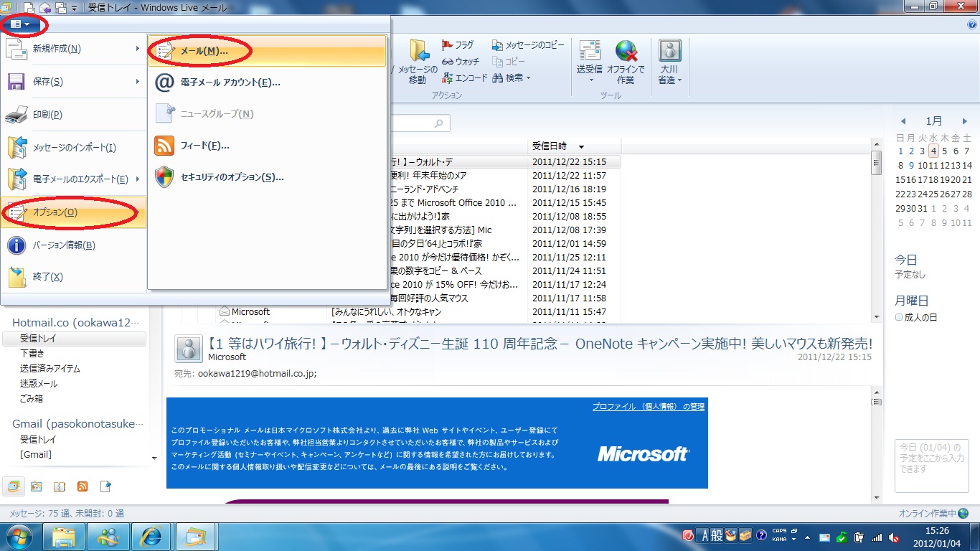980x551 pixels.
Task: Switch to Newsgroups view shortcut icon
Action: coord(105,486)
